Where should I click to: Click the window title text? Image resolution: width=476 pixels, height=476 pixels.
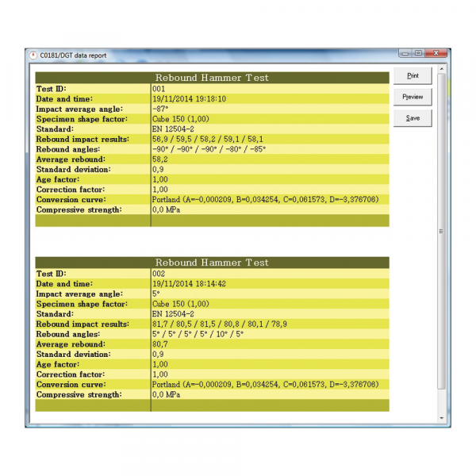tap(73, 56)
